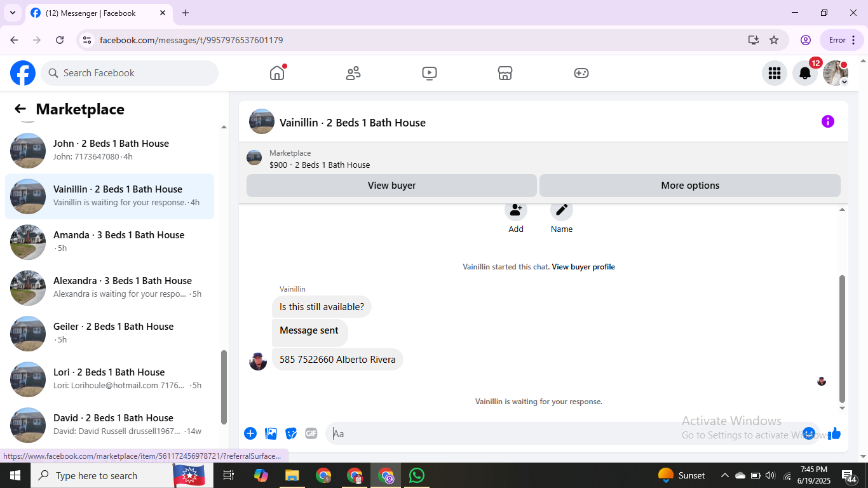Open the Gaming controller icon
This screenshot has width=868, height=488.
[581, 73]
